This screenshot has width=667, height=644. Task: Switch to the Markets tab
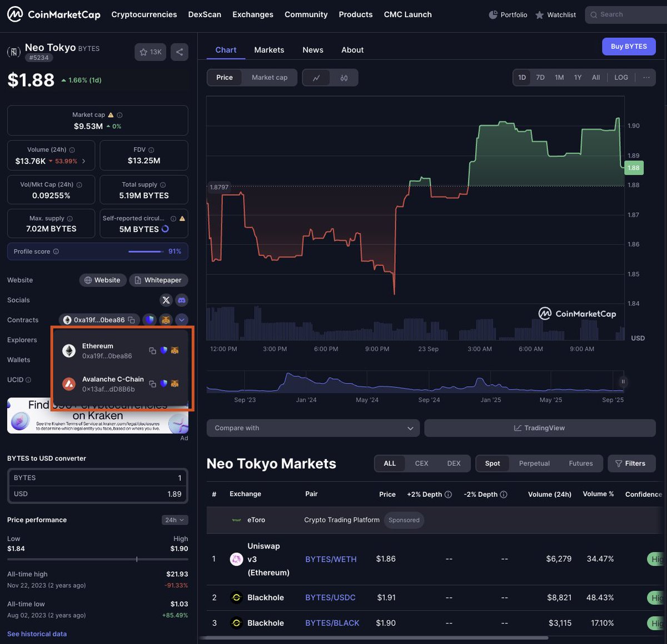point(269,50)
